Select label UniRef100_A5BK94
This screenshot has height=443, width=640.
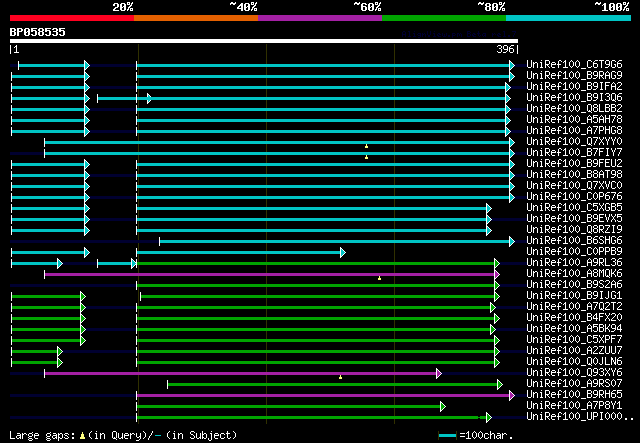pos(574,329)
